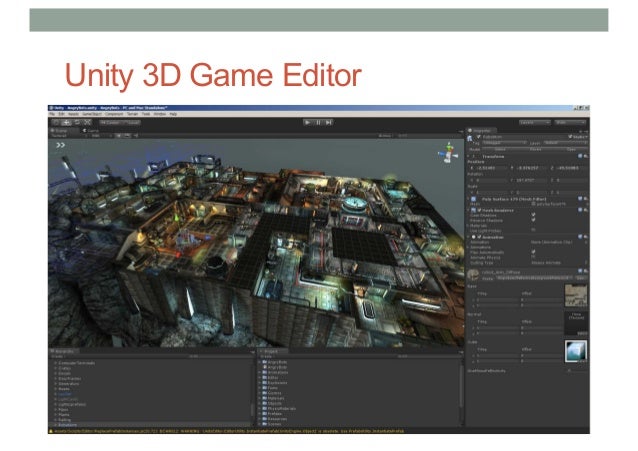This screenshot has width=638, height=451.
Task: Open the Layers dropdown in toolbar
Action: pyautogui.click(x=535, y=122)
